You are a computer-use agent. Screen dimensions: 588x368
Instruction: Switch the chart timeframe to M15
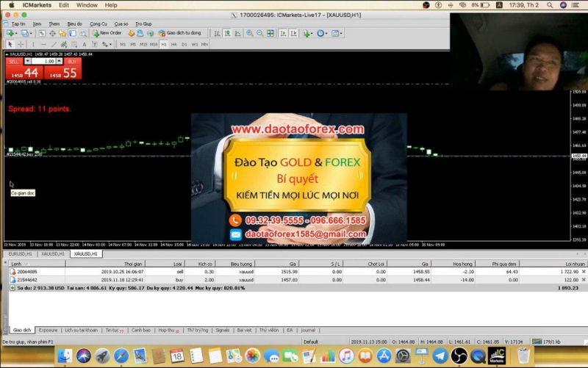pos(143,44)
